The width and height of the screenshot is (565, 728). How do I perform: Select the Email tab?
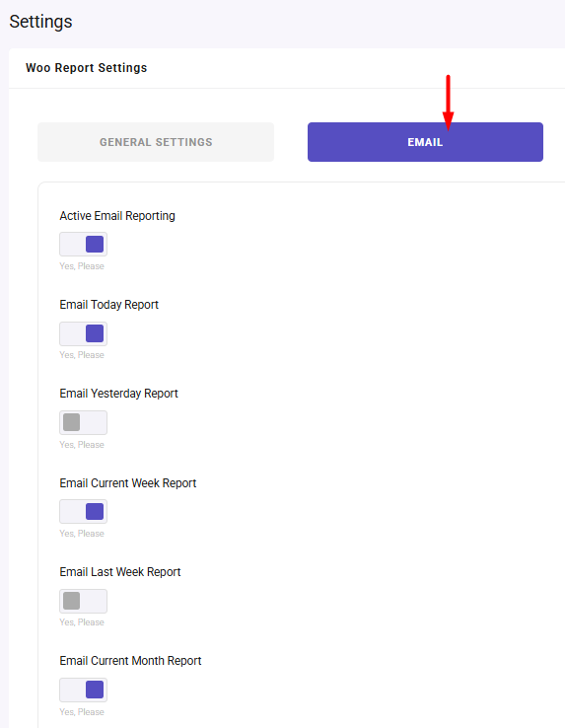[x=425, y=142]
